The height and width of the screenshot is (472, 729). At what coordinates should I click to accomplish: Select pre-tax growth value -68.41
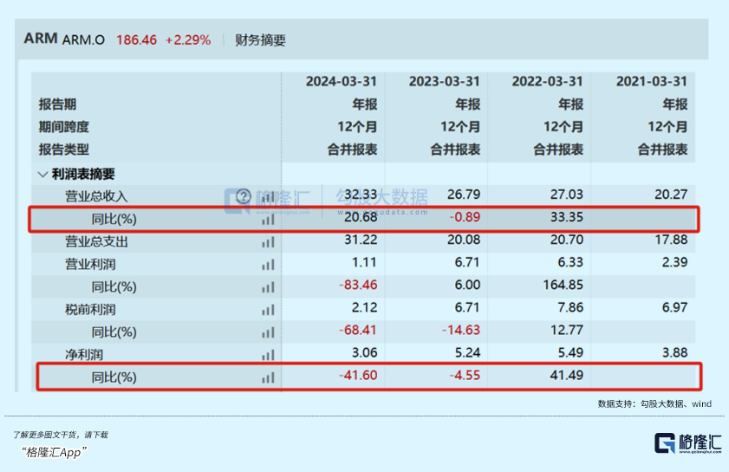point(358,330)
